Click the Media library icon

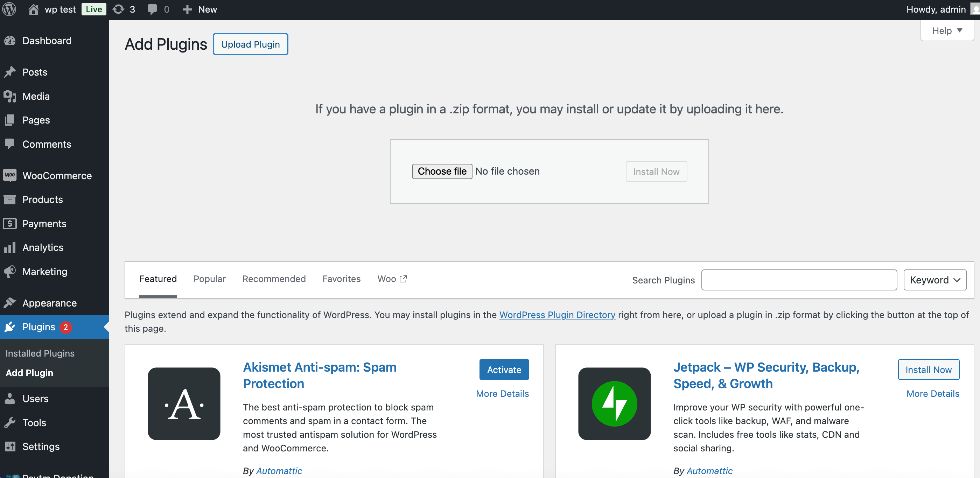pos(10,96)
